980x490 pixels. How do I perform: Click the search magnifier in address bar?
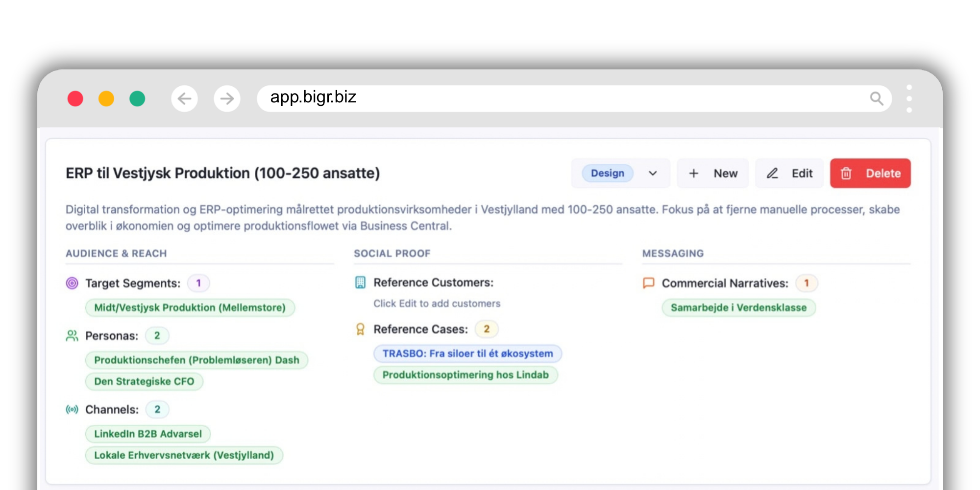(x=877, y=98)
